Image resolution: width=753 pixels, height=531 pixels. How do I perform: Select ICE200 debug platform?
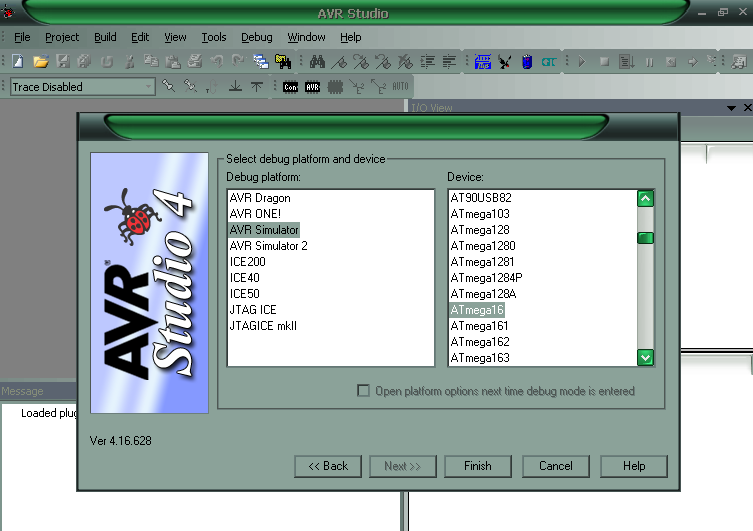247,262
